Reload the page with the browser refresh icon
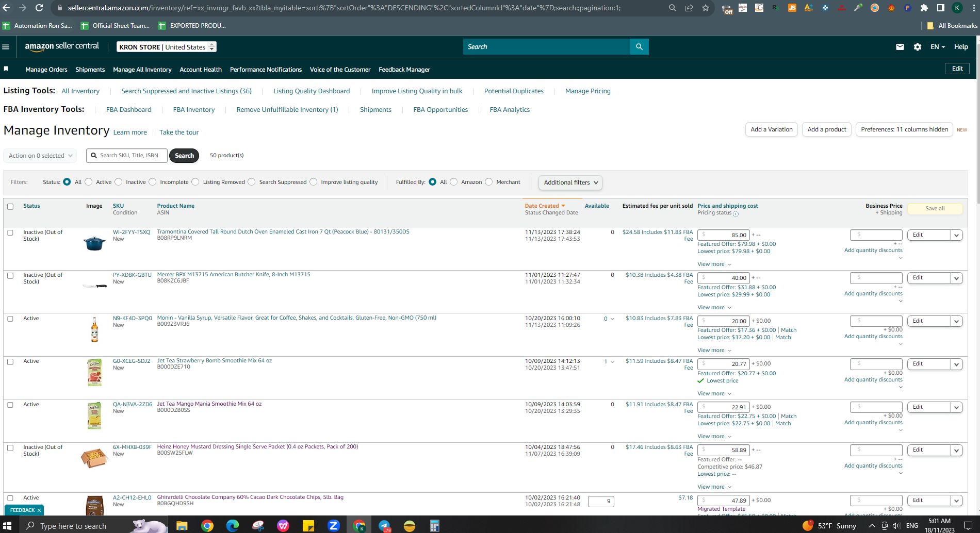980x533 pixels. point(39,8)
